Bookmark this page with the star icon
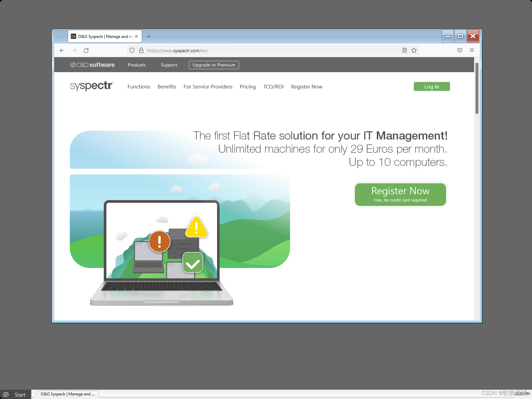 pos(414,50)
